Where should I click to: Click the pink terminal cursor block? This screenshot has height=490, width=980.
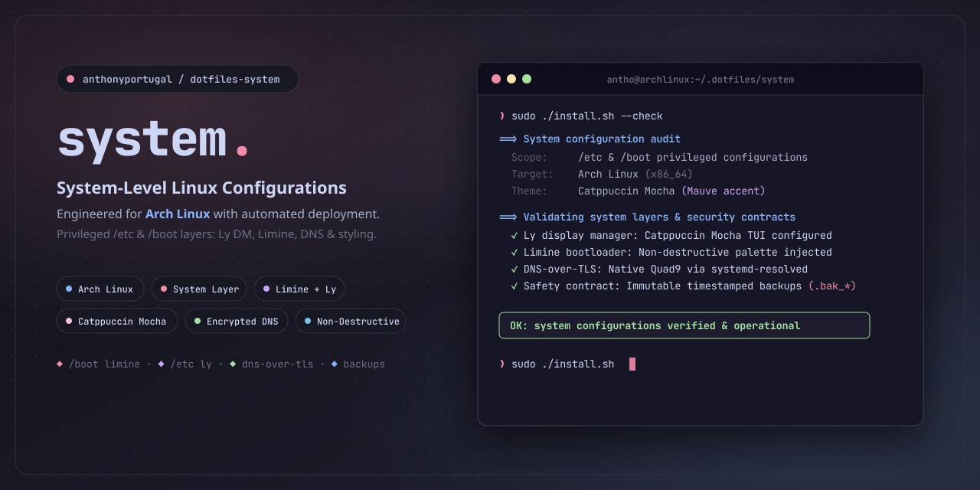tap(632, 364)
